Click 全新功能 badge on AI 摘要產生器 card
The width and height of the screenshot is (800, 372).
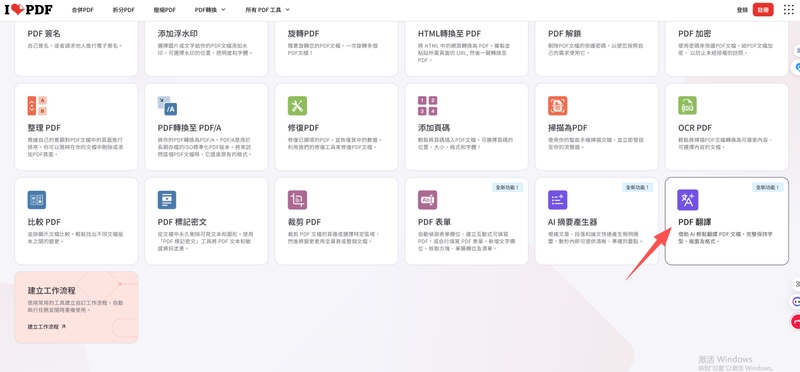pyautogui.click(x=637, y=187)
